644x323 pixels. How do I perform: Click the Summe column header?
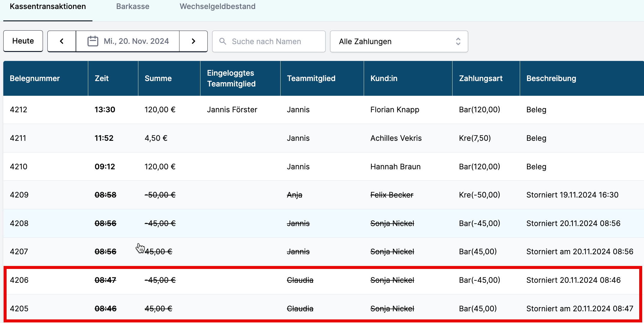pyautogui.click(x=158, y=78)
